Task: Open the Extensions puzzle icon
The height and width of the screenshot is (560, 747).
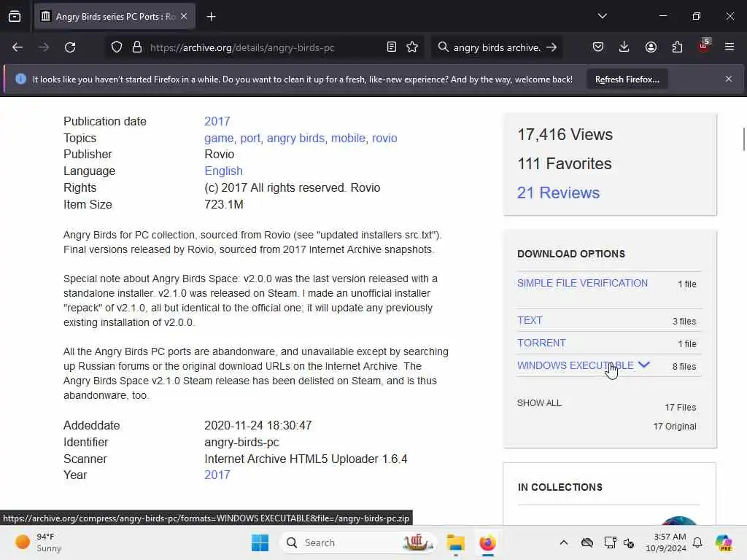Action: click(677, 47)
